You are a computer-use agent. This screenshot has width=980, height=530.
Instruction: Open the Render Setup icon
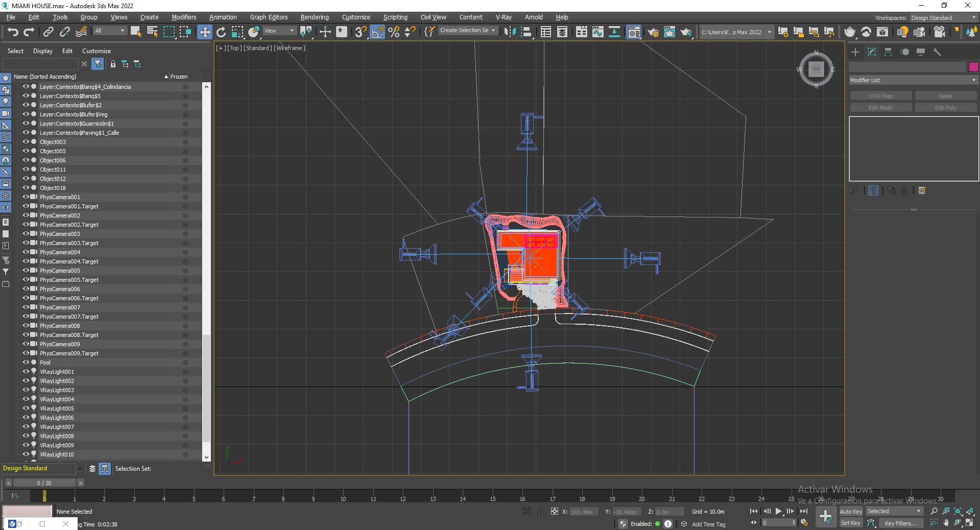point(653,32)
